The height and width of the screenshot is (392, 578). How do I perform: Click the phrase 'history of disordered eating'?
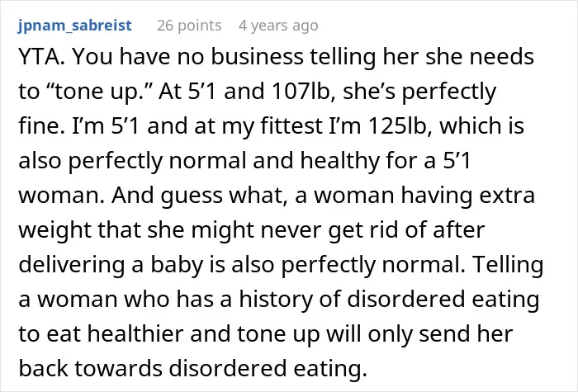tap(389, 300)
